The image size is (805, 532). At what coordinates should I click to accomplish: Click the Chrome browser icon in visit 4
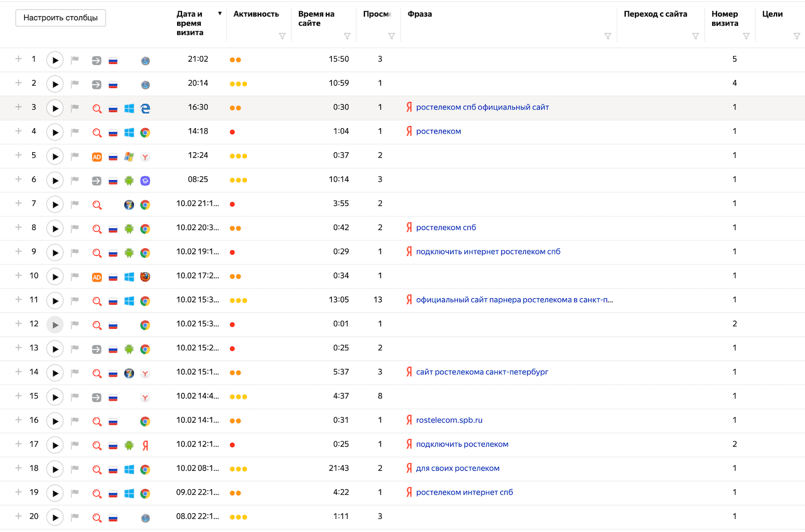pyautogui.click(x=145, y=132)
